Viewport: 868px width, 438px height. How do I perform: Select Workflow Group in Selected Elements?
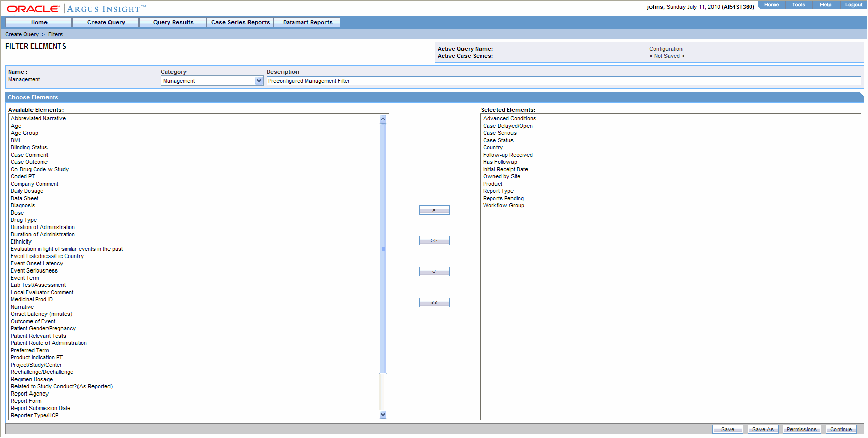pos(504,205)
